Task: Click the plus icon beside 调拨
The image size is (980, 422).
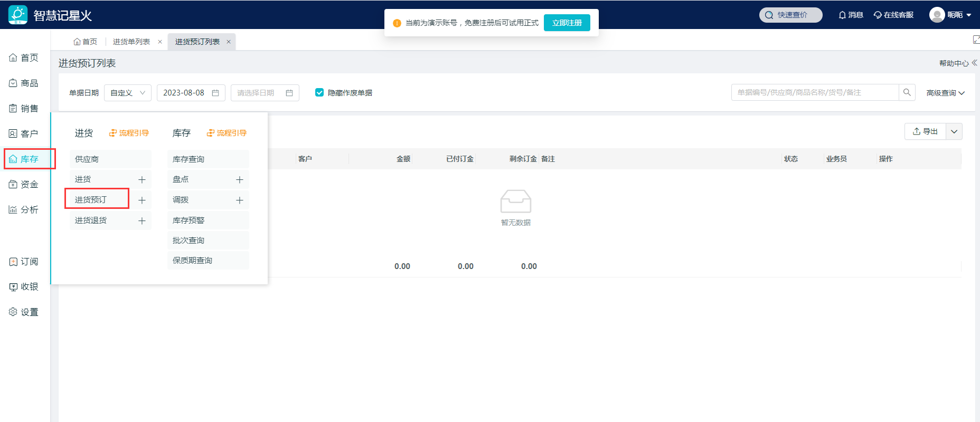Action: click(x=239, y=200)
